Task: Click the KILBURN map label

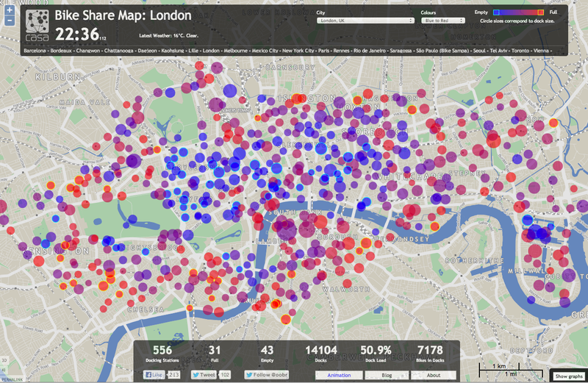Action: coord(58,77)
